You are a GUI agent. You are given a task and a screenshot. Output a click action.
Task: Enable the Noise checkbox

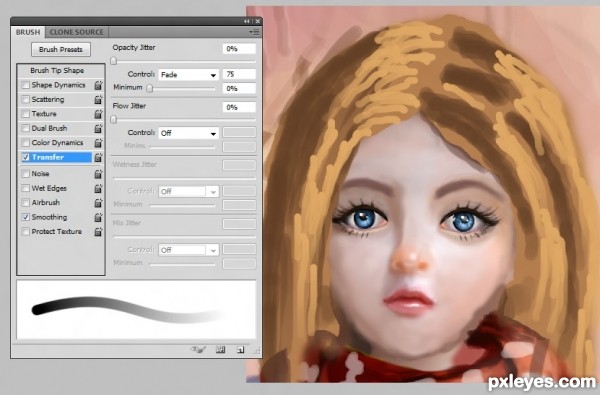26,174
